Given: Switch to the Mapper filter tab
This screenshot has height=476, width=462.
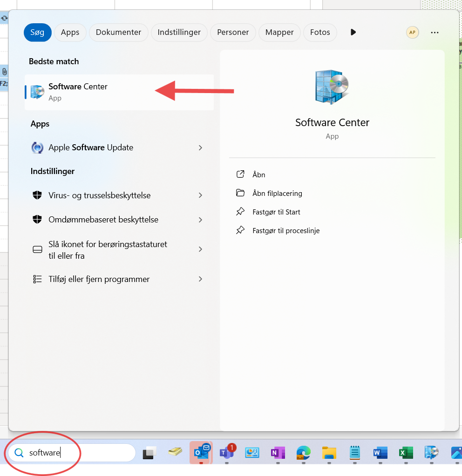Looking at the screenshot, I should point(279,32).
